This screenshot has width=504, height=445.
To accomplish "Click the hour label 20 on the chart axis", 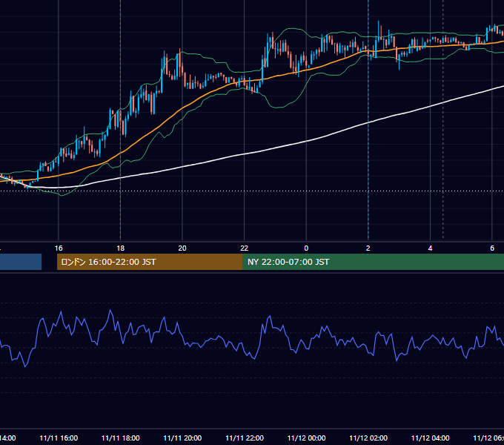I will (182, 248).
